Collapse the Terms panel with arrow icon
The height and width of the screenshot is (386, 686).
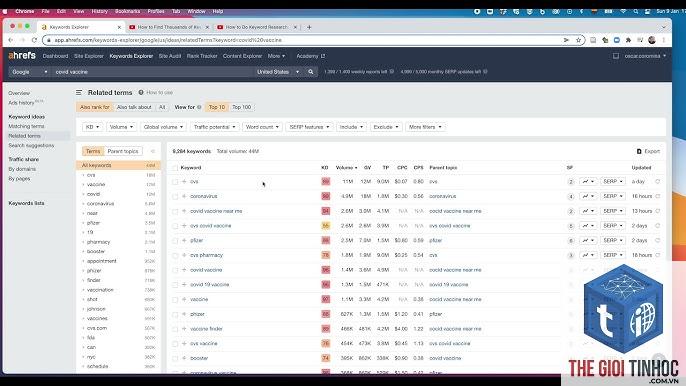point(153,151)
